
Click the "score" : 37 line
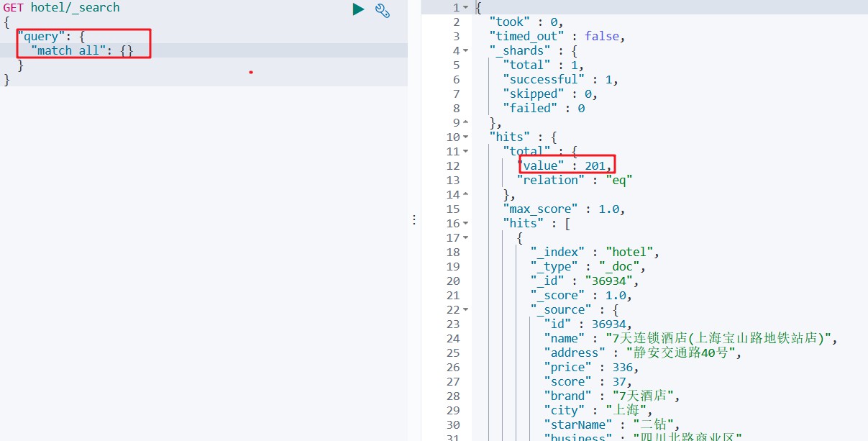[588, 381]
